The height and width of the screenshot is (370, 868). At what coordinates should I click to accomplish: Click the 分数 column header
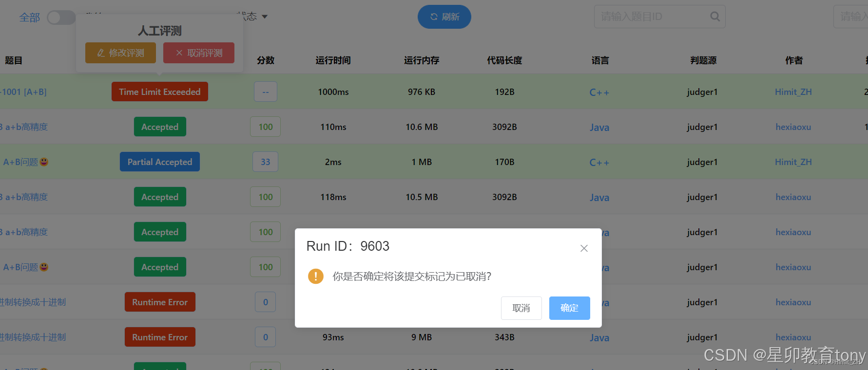266,60
